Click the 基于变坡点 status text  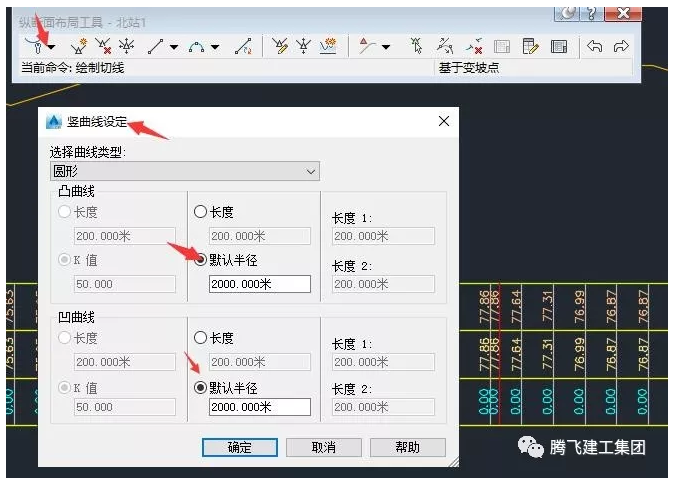[x=469, y=68]
